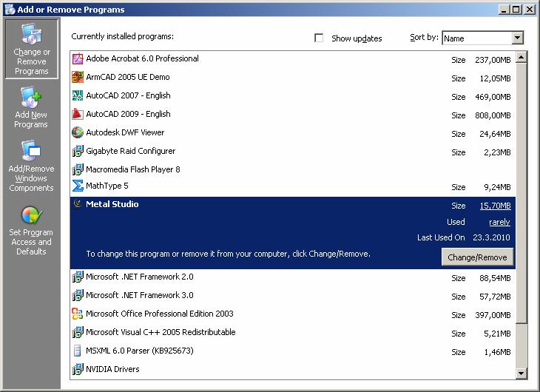Image resolution: width=540 pixels, height=392 pixels.
Task: Select Microsoft Visual C++ 2005 Redistributable entry
Action: point(293,332)
